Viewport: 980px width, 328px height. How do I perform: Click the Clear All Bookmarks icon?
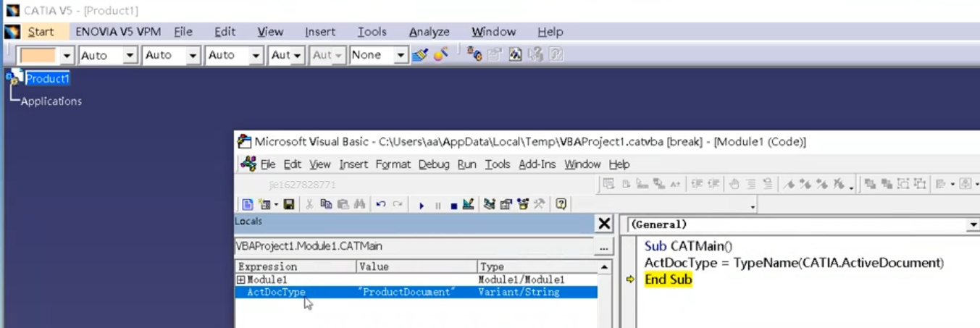(839, 185)
